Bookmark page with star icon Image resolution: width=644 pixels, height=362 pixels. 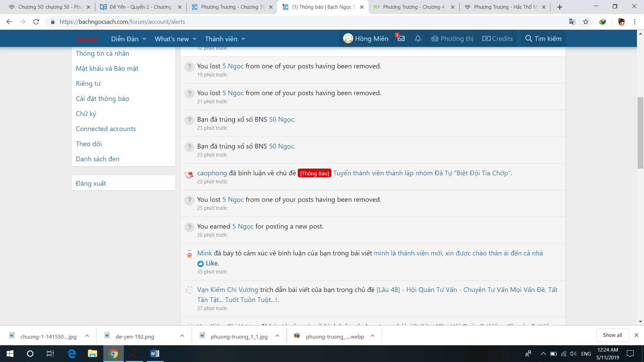click(x=586, y=22)
